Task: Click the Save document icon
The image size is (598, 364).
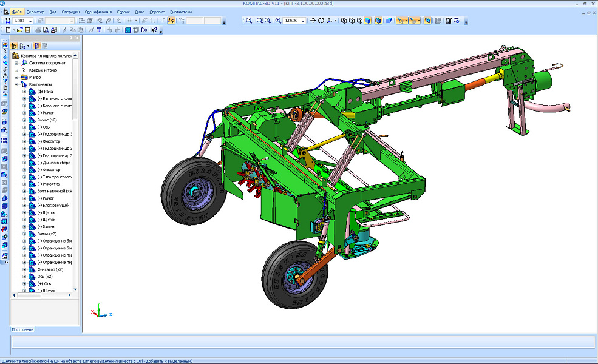Action: tap(28, 30)
